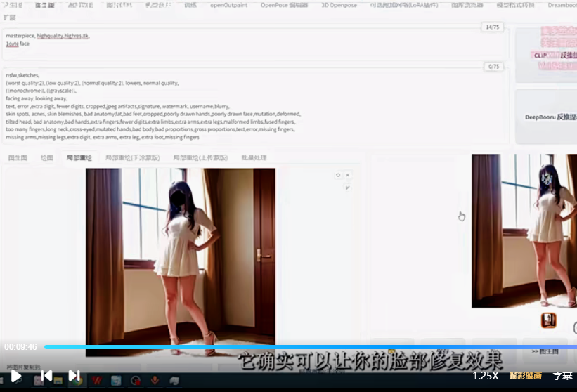This screenshot has height=392, width=577.
Task: Select the 局部重绘(上传蒙版) sub-tab
Action: 200,158
